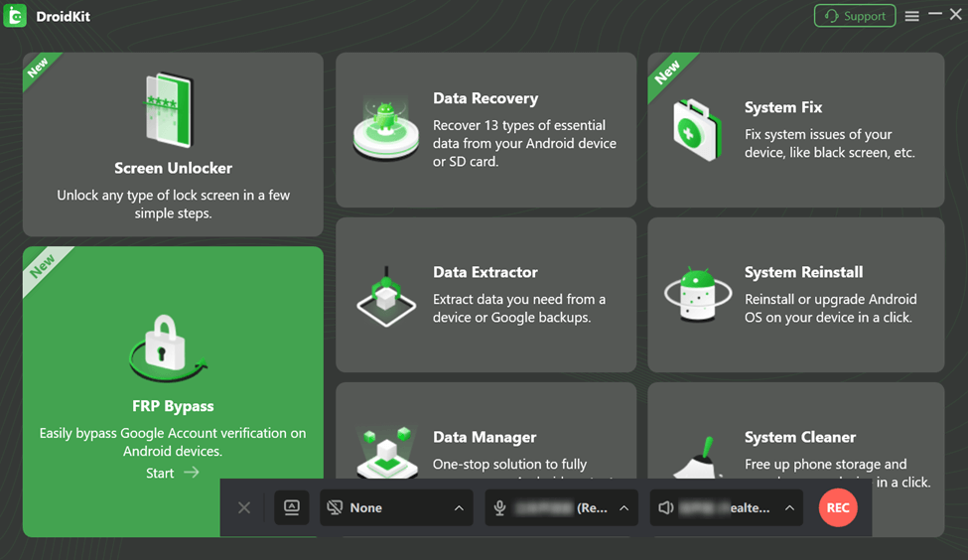This screenshot has height=560, width=968.
Task: Expand the speaker audio source dropdown
Action: point(789,508)
